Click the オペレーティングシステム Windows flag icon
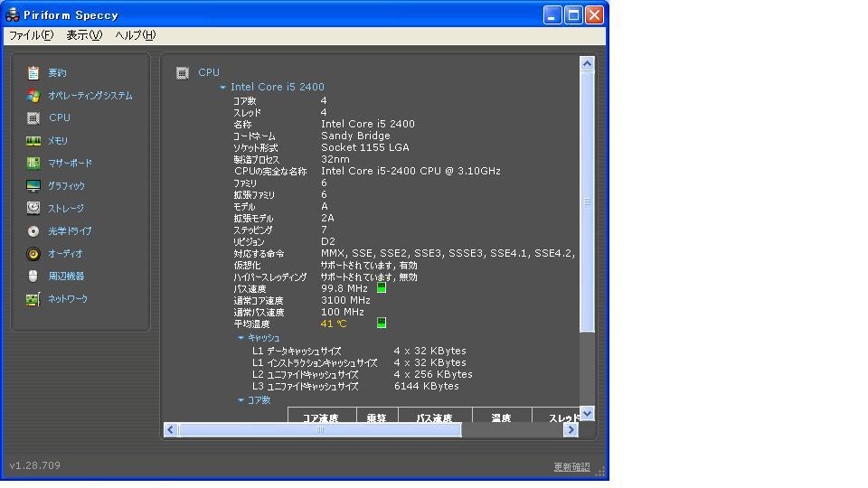 tap(33, 95)
